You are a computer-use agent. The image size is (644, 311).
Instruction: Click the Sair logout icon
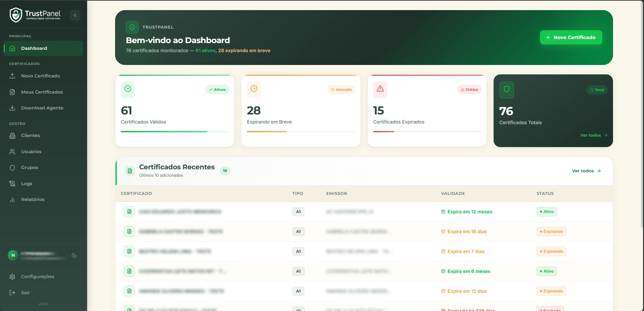click(12, 292)
